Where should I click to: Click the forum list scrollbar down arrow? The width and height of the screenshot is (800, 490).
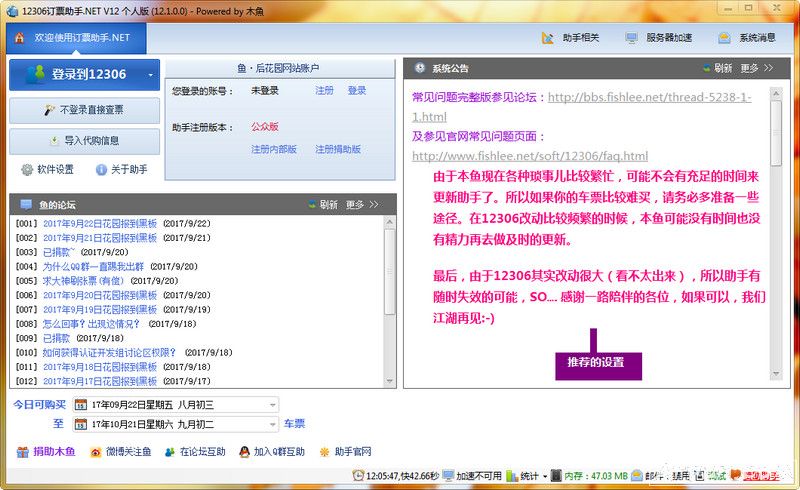tap(390, 381)
